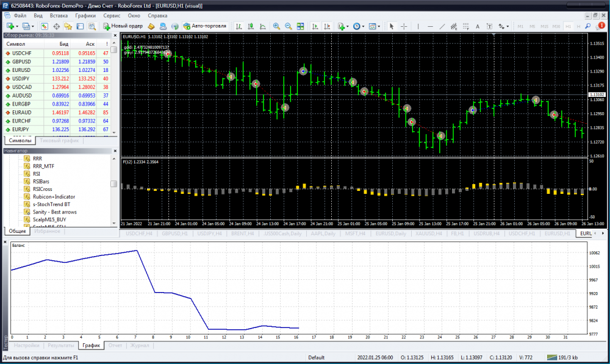
Task: Click the Navigator scrollbar thumb
Action: pos(113,184)
